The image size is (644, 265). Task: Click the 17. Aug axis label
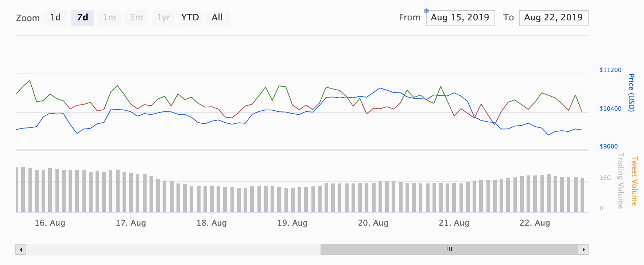click(x=131, y=223)
